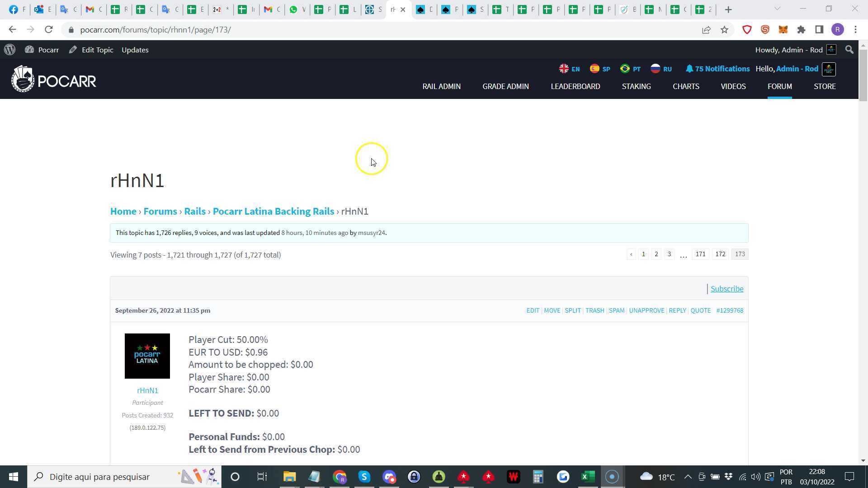The height and width of the screenshot is (488, 868).
Task: Open Dropbox from the system tray
Action: coord(729,477)
